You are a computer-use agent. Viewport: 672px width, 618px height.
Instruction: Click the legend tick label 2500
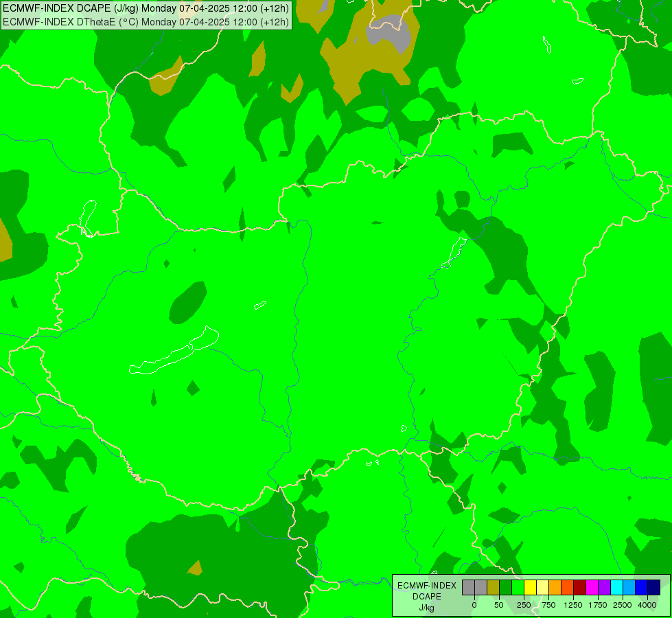[623, 605]
